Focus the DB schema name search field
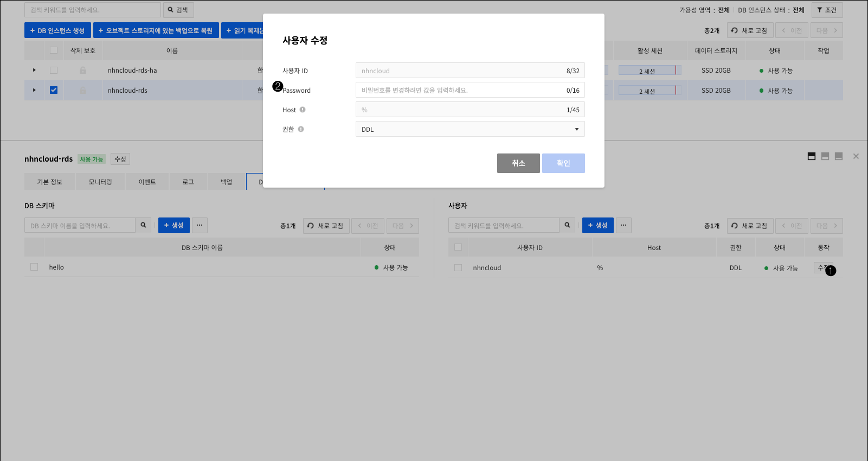 [80, 225]
